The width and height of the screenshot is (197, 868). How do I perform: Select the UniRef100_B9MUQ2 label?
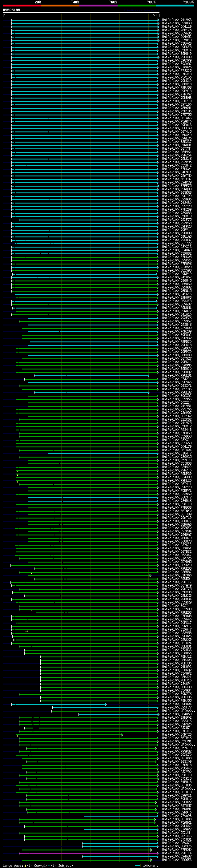[176, 372]
